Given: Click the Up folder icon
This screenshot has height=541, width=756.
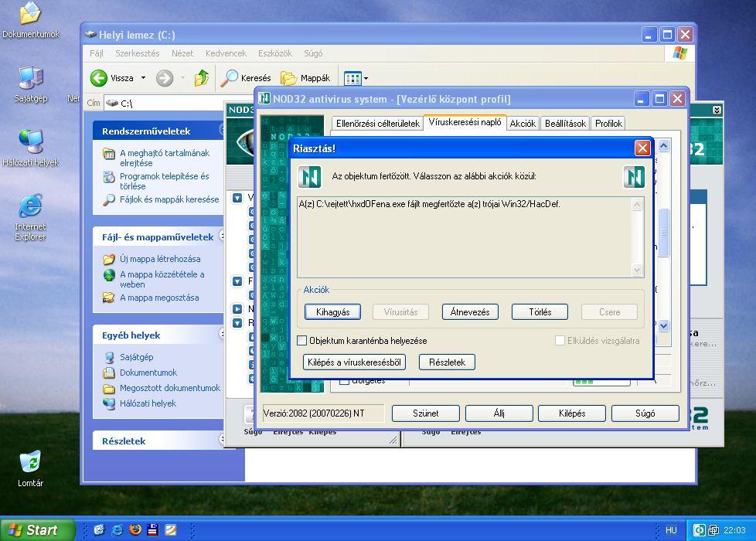Looking at the screenshot, I should tap(202, 77).
